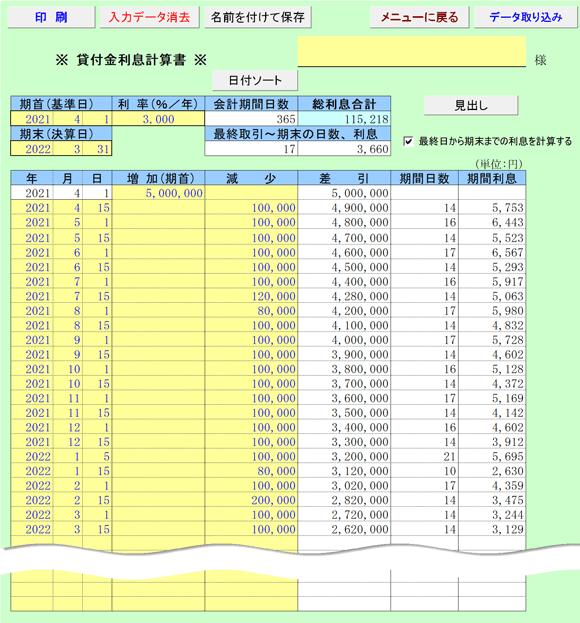Clear input with 入力データ消去 button
Screen dimensions: 580x623
tap(149, 17)
